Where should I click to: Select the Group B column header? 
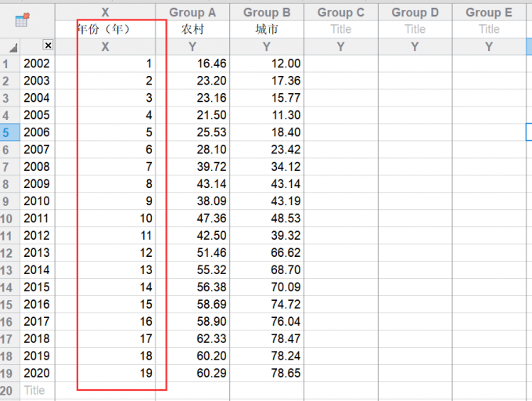tap(267, 12)
